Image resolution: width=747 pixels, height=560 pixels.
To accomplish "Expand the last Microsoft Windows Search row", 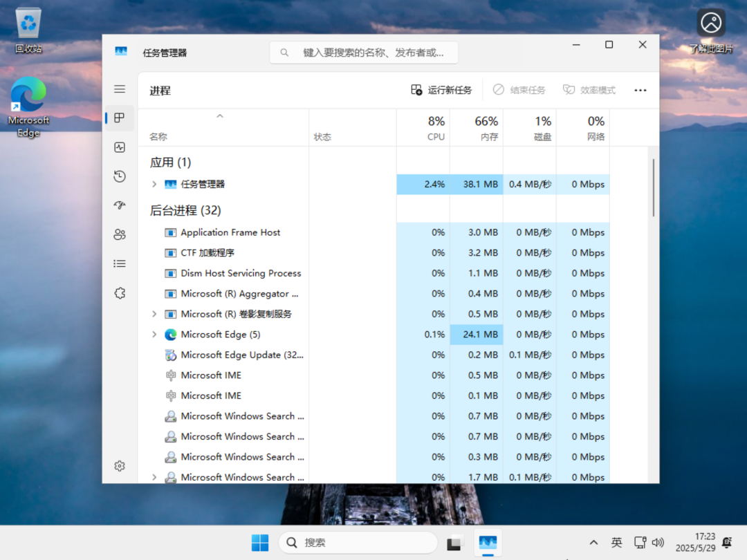I will [154, 476].
